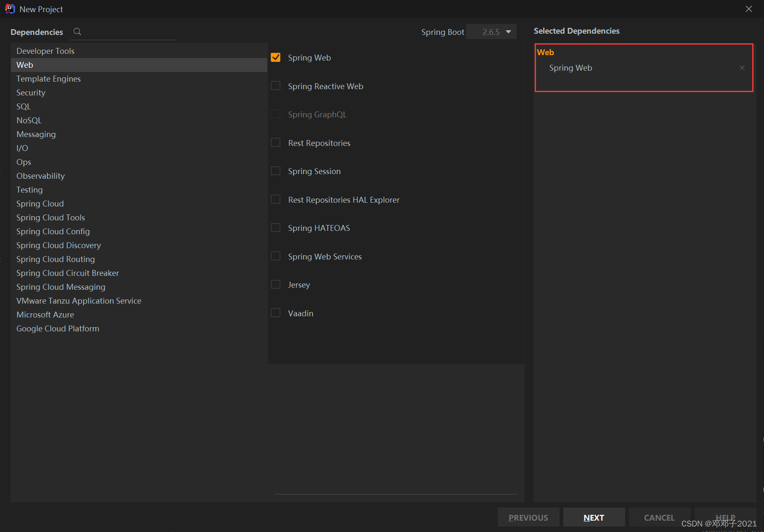Choose Spring Cloud Routing category
This screenshot has height=532, width=764.
[x=139, y=259]
